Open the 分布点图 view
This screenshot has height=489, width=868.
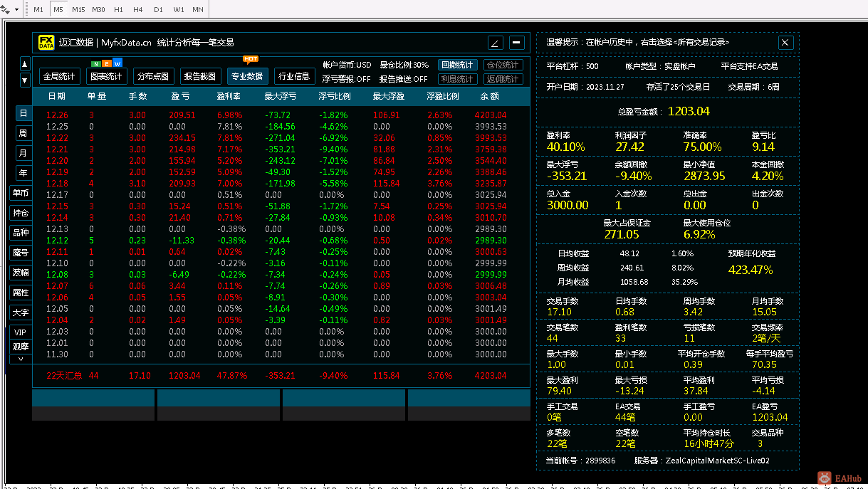click(153, 76)
